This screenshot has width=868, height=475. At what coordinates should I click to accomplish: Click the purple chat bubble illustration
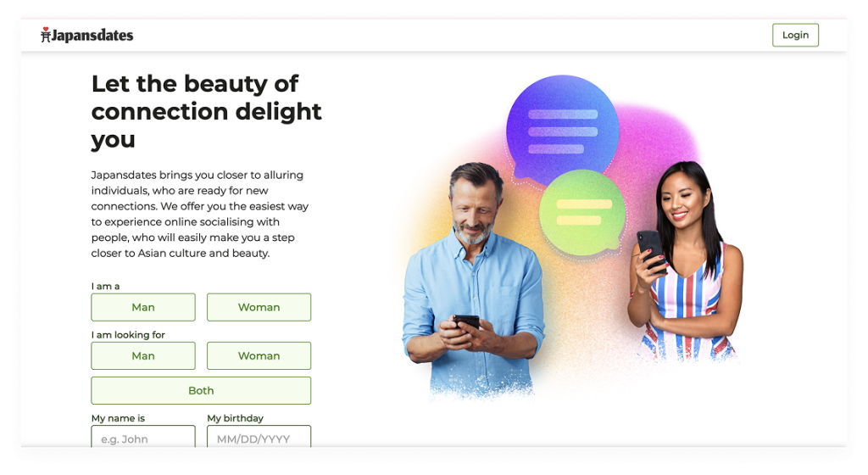coord(562,131)
